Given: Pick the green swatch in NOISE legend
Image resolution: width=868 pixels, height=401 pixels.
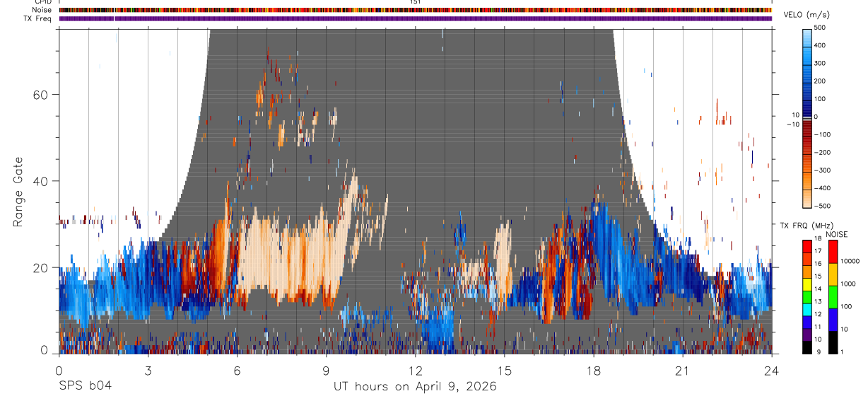Looking at the screenshot, I should point(833,297).
